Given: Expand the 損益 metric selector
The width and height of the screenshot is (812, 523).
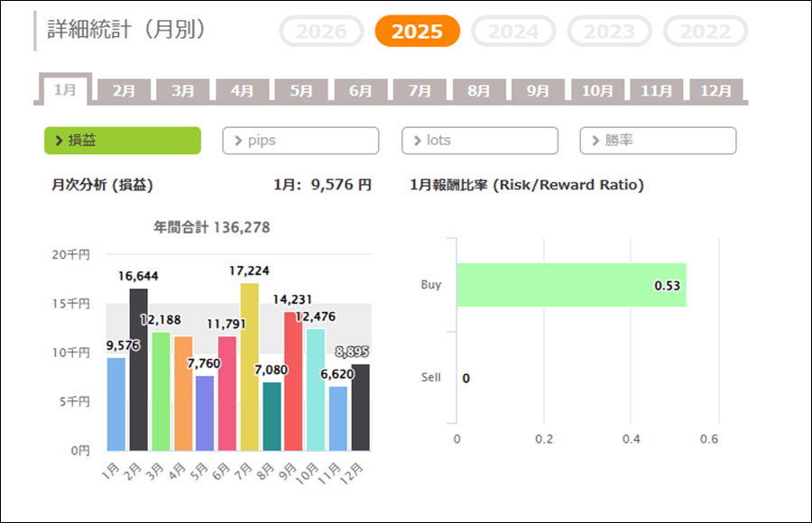Looking at the screenshot, I should click(123, 141).
